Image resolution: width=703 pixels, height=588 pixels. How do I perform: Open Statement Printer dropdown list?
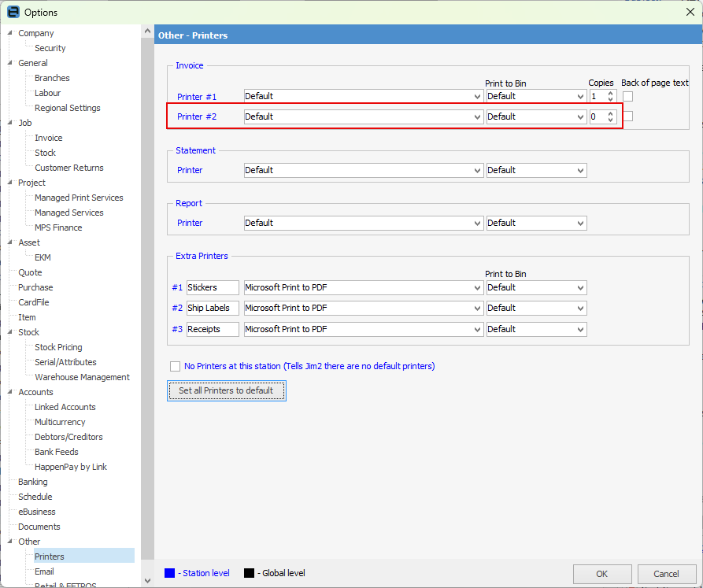pos(477,170)
